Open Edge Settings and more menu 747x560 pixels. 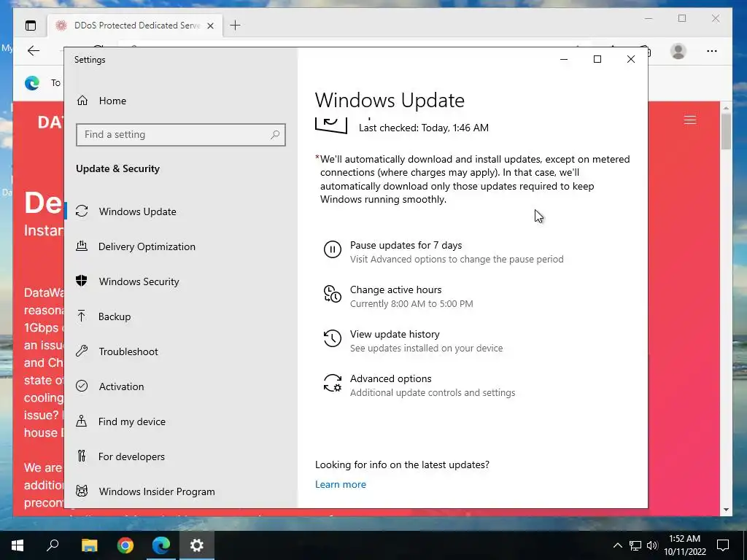coord(712,51)
